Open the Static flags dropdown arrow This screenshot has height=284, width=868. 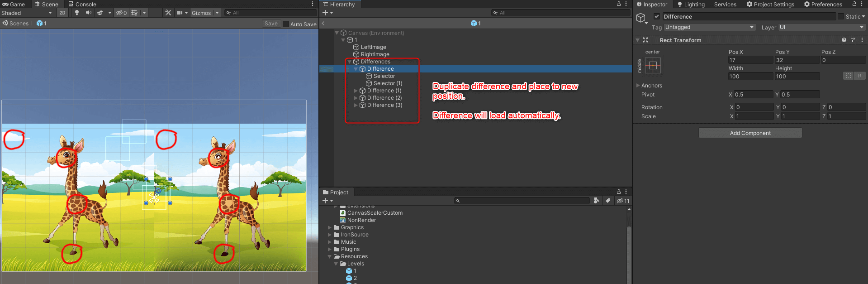[x=863, y=16]
